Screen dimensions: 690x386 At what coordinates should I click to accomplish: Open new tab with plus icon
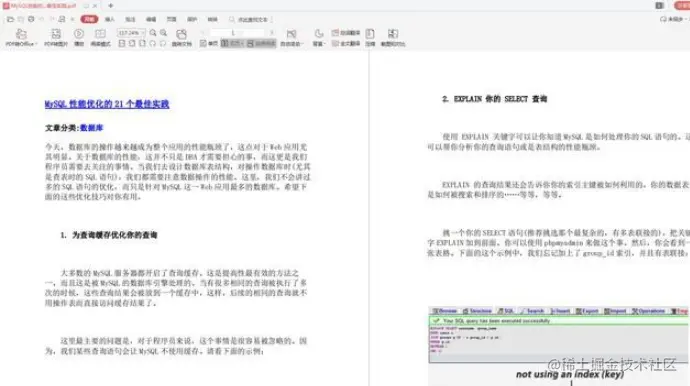[x=110, y=6]
